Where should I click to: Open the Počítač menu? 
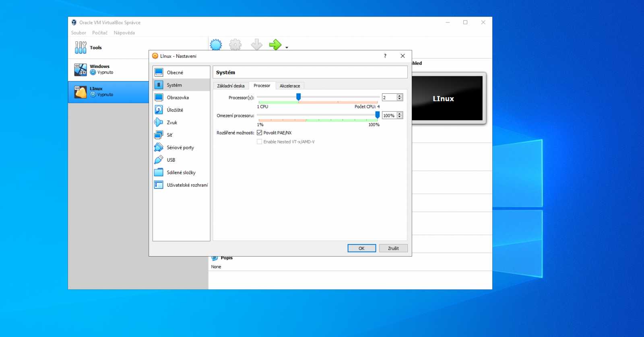(100, 33)
